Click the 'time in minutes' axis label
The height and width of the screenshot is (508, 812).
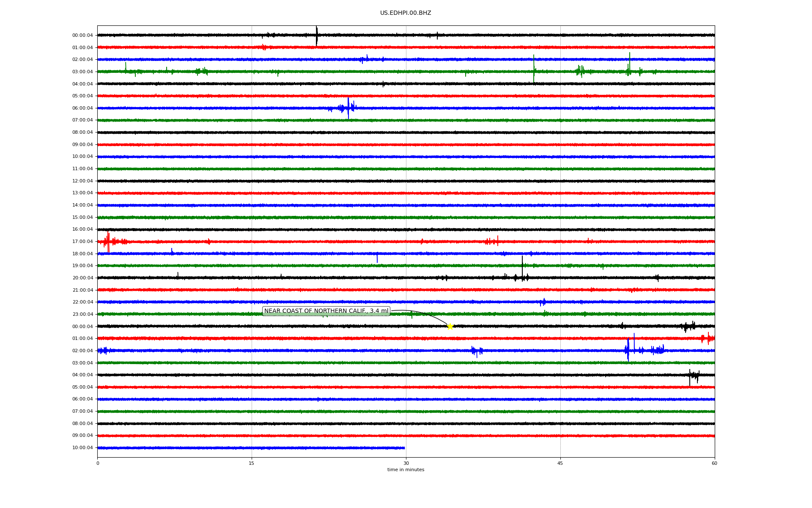(405, 470)
